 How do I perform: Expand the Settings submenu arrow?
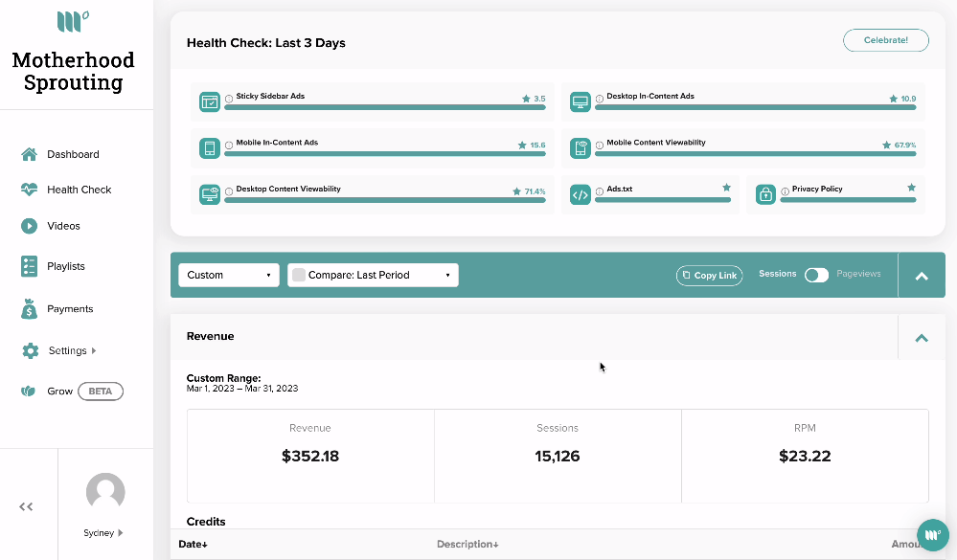tap(93, 350)
